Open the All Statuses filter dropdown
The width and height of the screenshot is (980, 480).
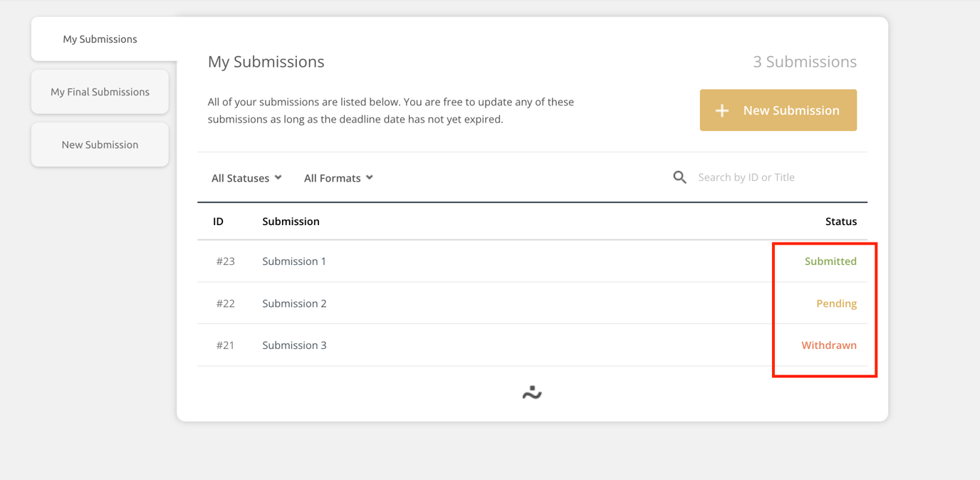(246, 177)
